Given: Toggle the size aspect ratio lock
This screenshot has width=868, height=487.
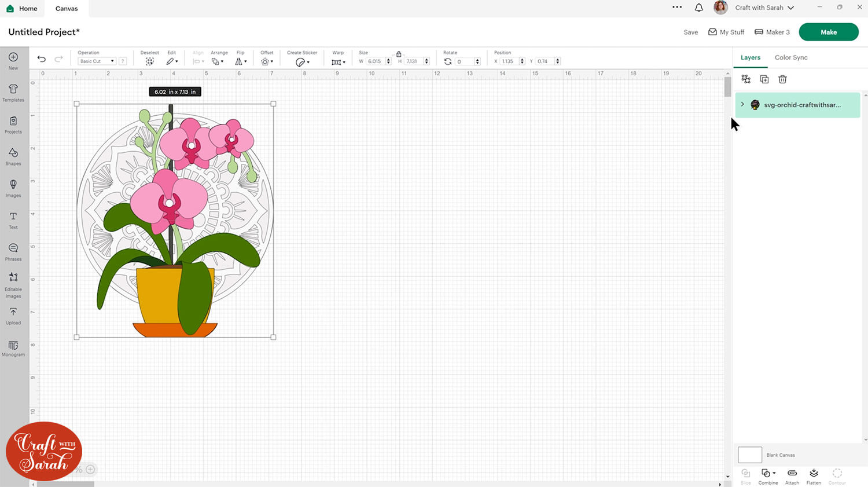Looking at the screenshot, I should point(399,54).
